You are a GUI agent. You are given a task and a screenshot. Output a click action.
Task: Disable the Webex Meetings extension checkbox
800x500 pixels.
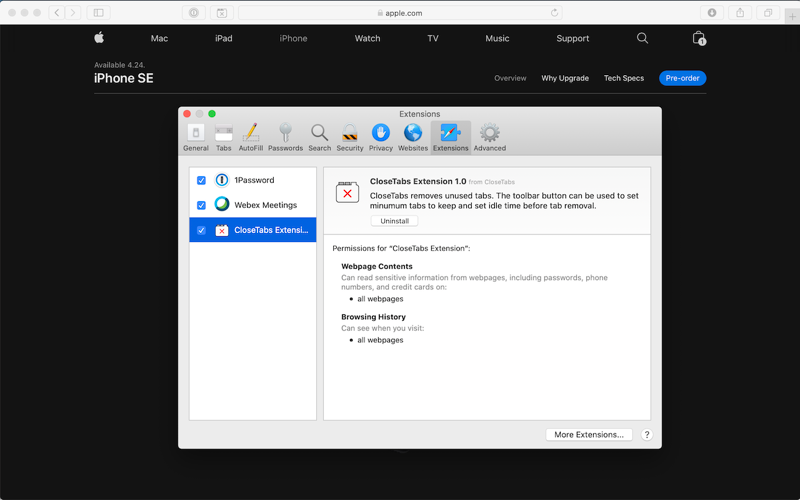coord(201,205)
